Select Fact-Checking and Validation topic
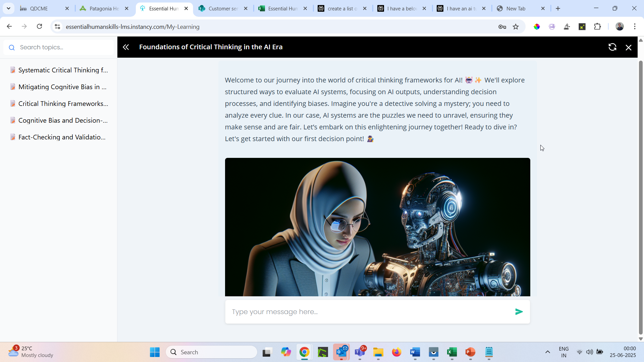Screen dimensions: 644x362 [x=62, y=137]
